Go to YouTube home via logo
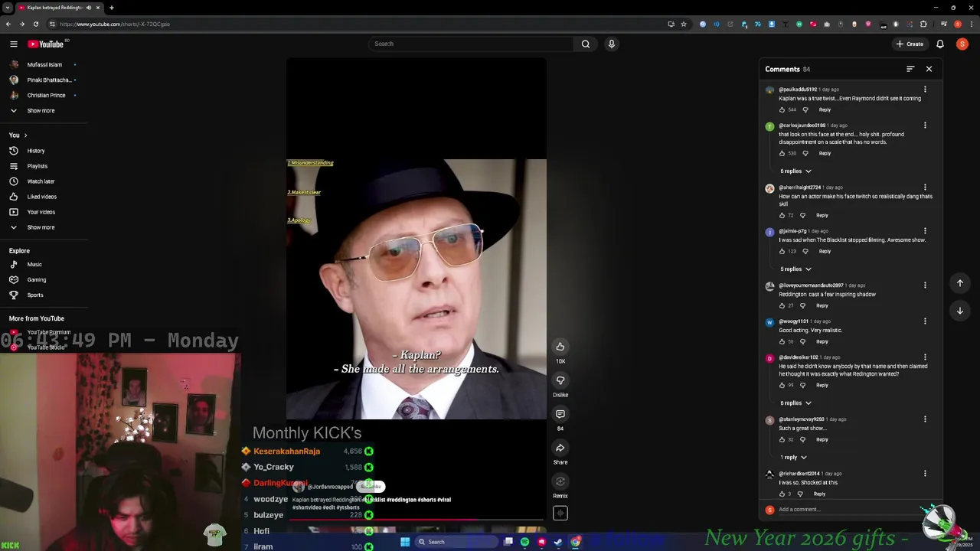Image resolution: width=980 pixels, height=551 pixels. 46,44
